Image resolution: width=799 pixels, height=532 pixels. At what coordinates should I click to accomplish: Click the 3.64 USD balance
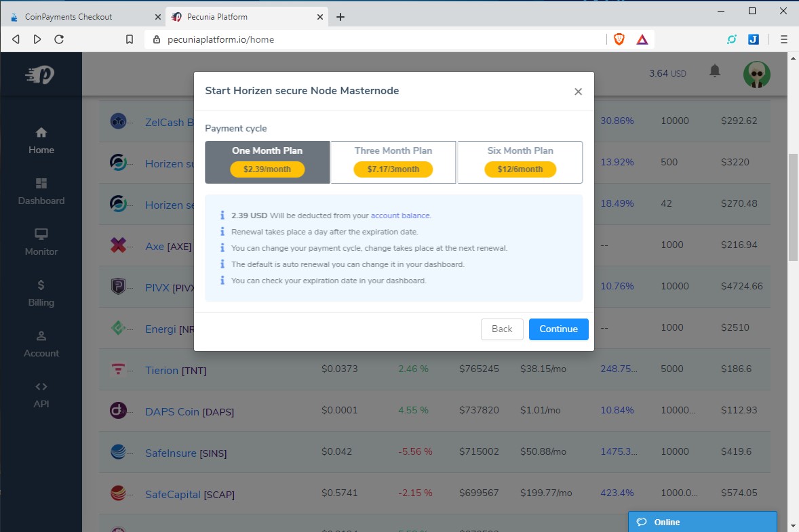[667, 73]
